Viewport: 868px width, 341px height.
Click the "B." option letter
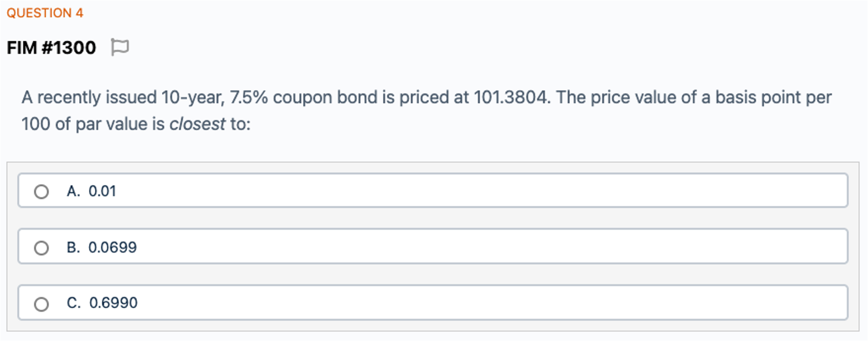(x=73, y=247)
